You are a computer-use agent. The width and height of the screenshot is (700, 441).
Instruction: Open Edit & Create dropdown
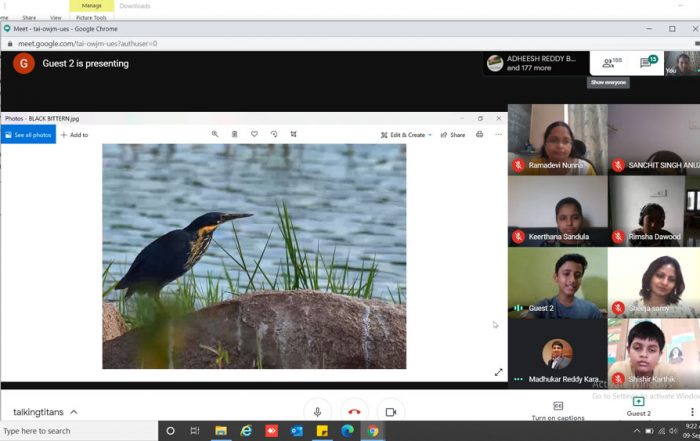(x=406, y=135)
